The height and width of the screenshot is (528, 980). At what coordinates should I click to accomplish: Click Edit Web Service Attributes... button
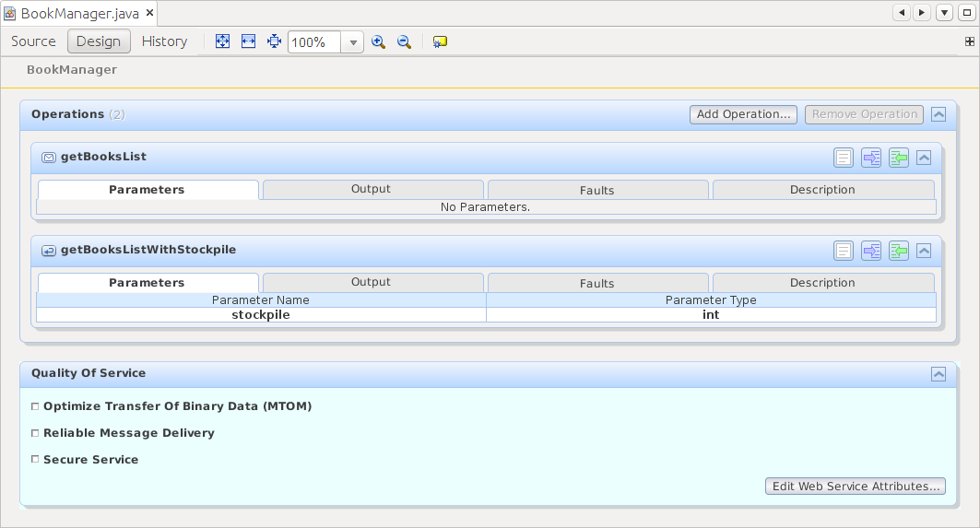coord(856,487)
